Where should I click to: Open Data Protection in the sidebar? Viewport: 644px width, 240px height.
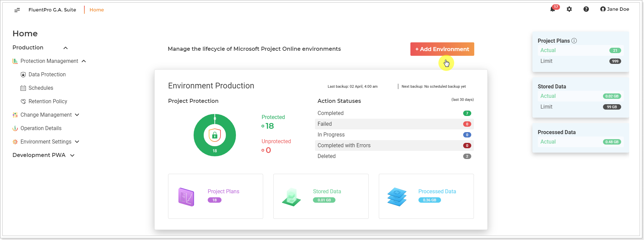click(x=47, y=75)
